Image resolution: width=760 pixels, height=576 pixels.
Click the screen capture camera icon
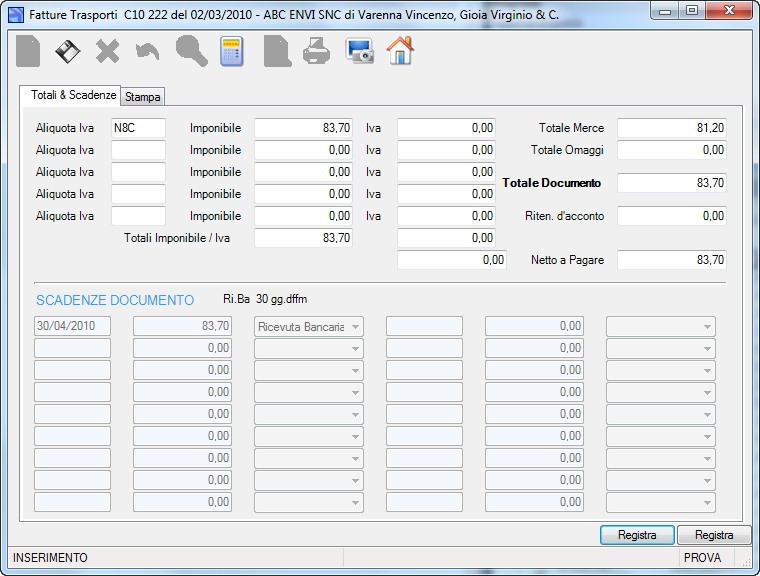click(x=359, y=51)
